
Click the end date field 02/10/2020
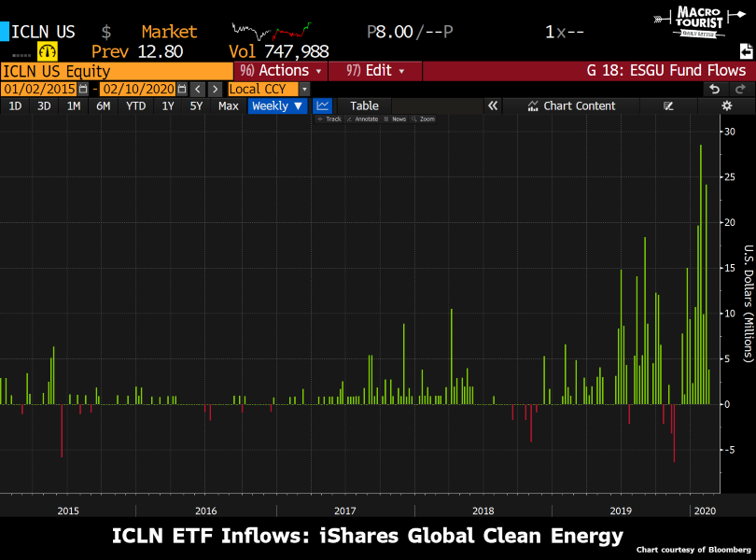pyautogui.click(x=138, y=90)
